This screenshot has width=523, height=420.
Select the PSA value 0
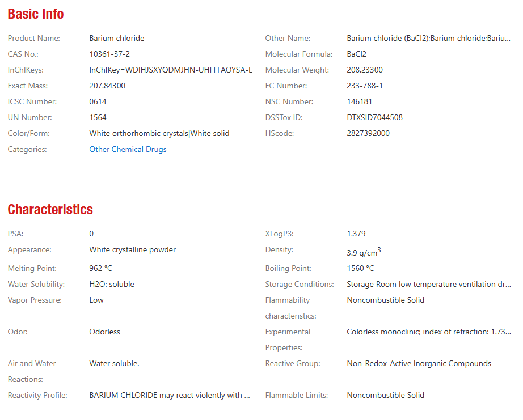[91, 234]
